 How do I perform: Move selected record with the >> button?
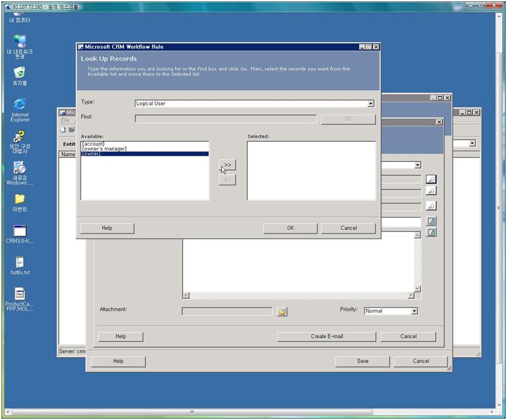pos(227,165)
